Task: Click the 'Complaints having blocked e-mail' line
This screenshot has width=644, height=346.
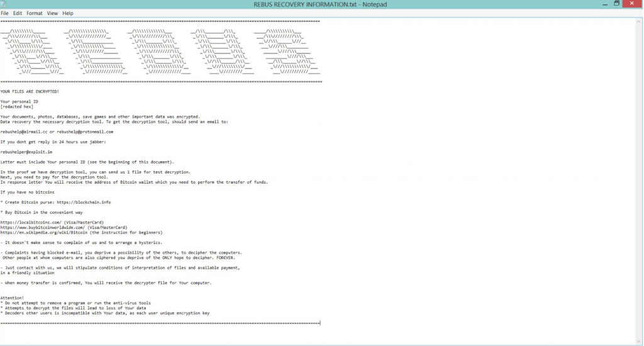Action: [121, 253]
